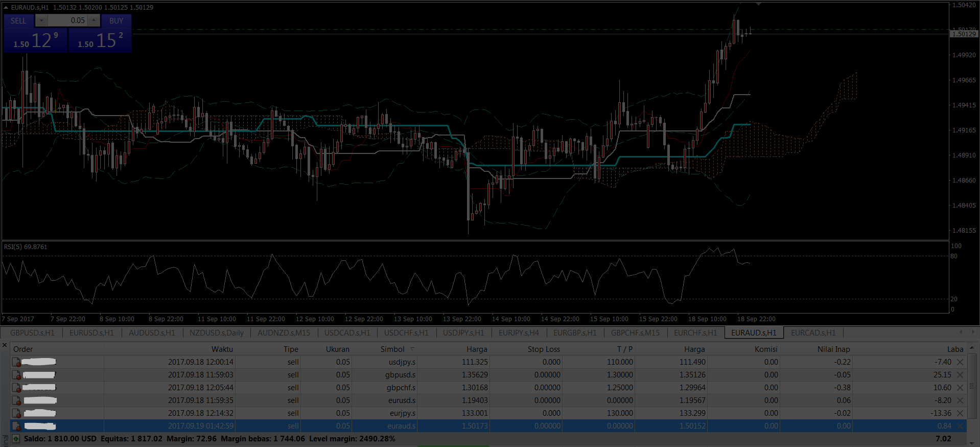Image resolution: width=980 pixels, height=447 pixels.
Task: Open NZDUSD.s,Daily chart tab
Action: 217,333
